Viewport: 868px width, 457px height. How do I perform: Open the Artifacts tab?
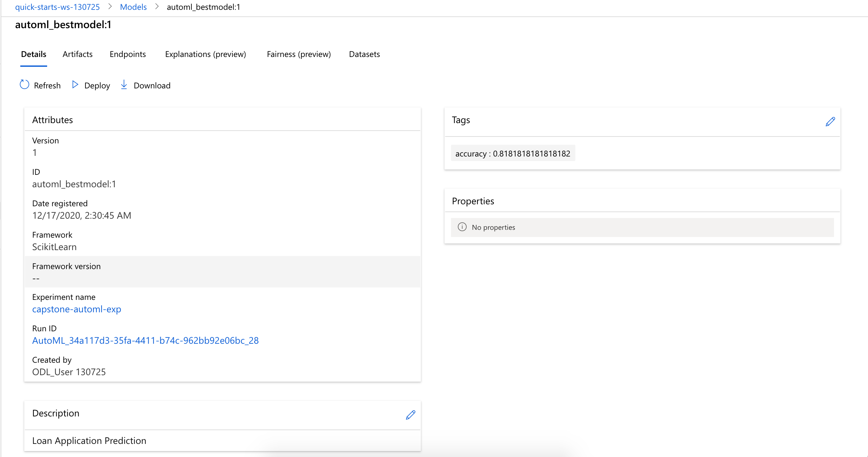(x=78, y=54)
